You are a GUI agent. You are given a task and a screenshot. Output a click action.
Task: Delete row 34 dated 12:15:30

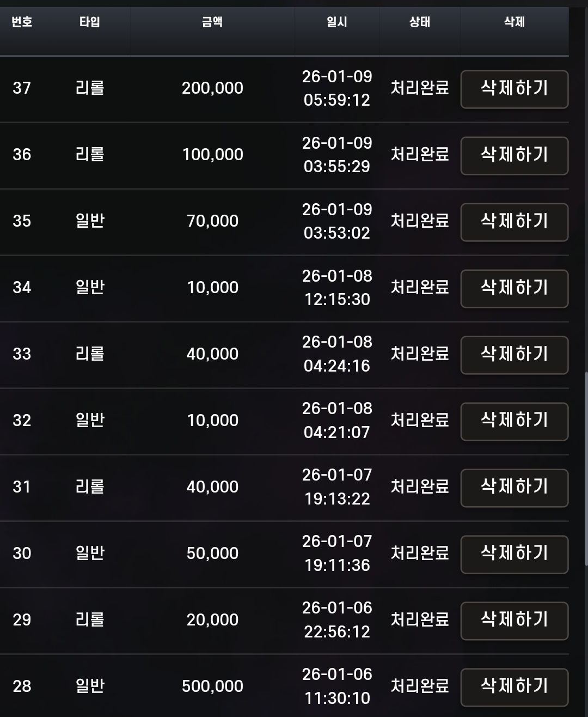click(514, 288)
